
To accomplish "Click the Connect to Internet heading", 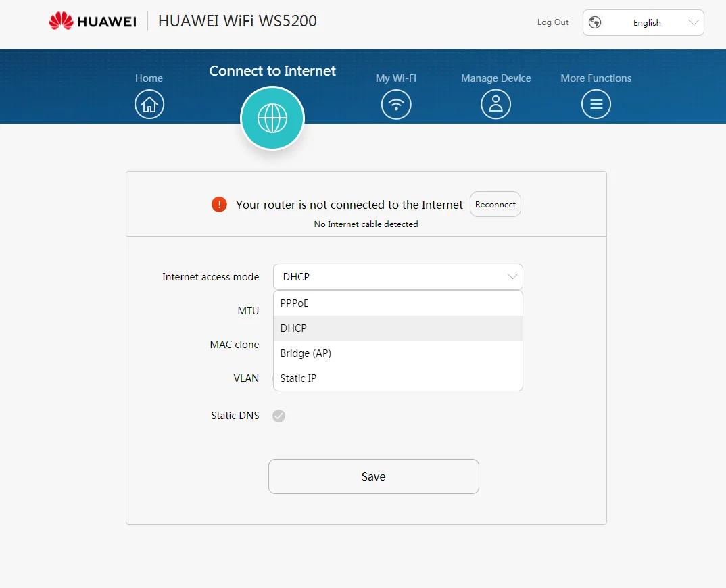I will (x=272, y=71).
